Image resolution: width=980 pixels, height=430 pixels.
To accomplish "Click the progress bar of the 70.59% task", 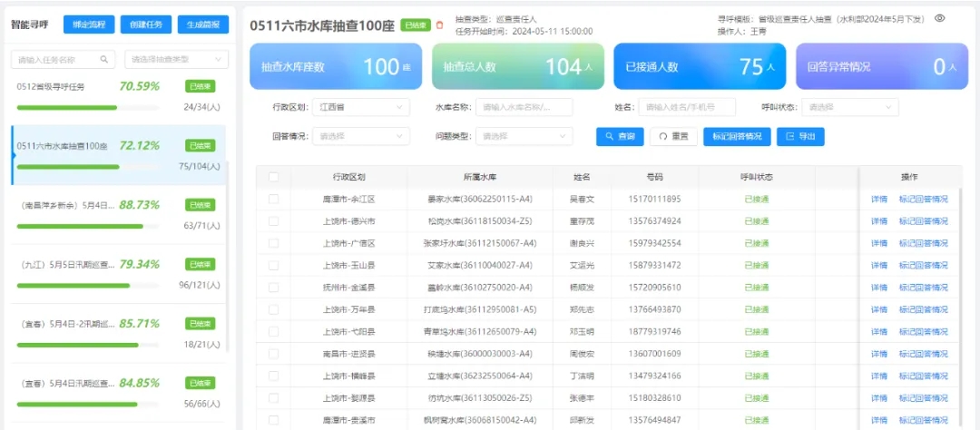I will point(87,107).
